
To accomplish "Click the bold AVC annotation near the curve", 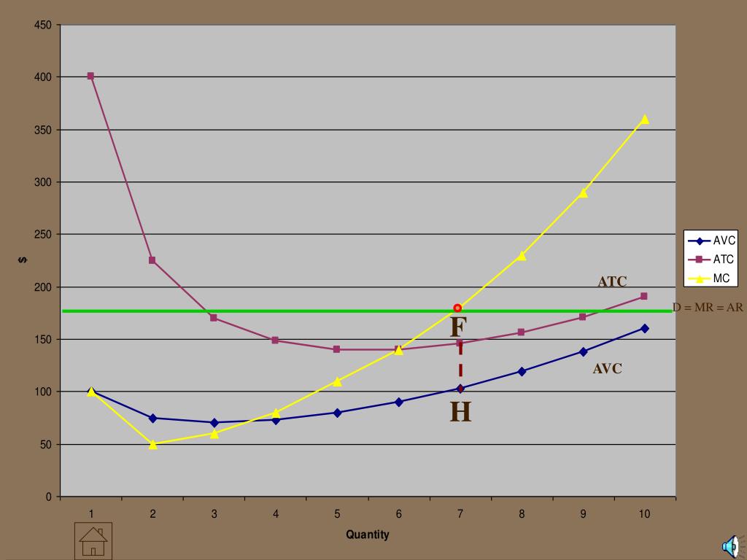I will [608, 368].
